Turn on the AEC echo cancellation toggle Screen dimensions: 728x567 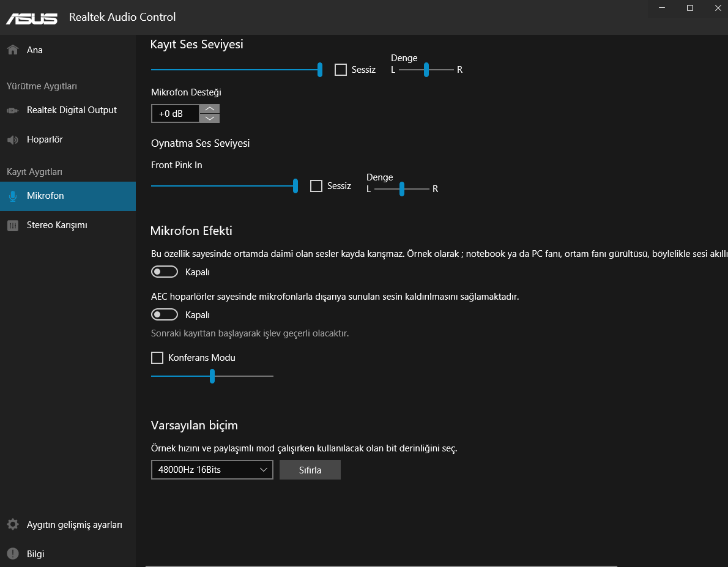click(165, 315)
